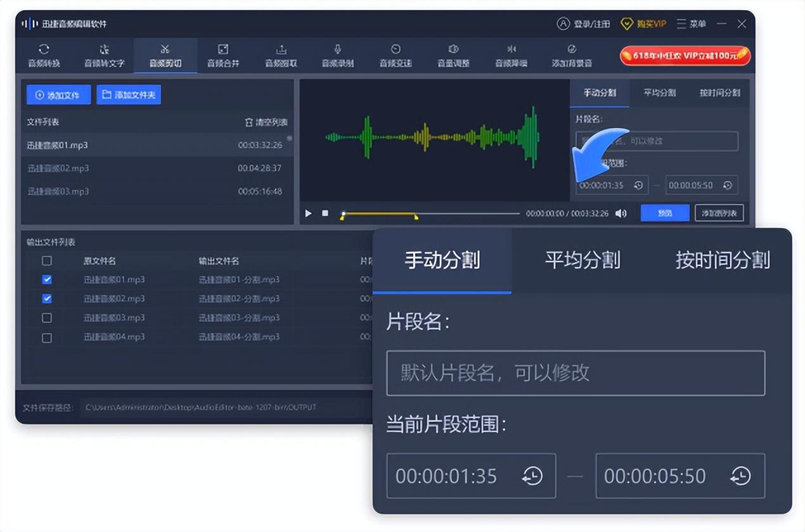The height and width of the screenshot is (532, 805).
Task: Tick the checkbox for 迅捷音频03.mp3 output
Action: [47, 318]
